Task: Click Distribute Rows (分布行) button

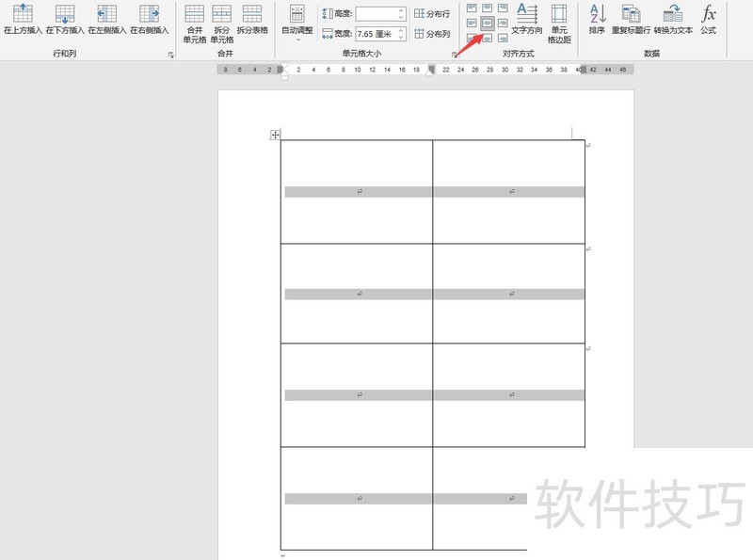Action: [432, 14]
